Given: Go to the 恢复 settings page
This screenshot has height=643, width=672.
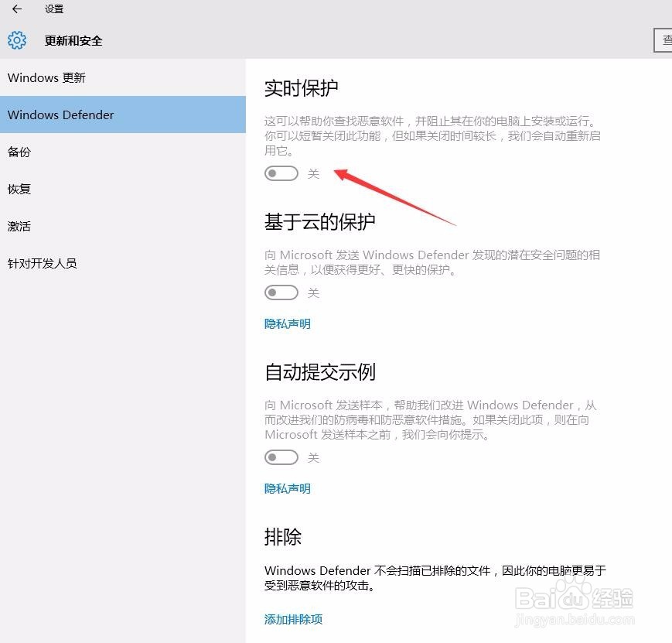Looking at the screenshot, I should pyautogui.click(x=123, y=189).
